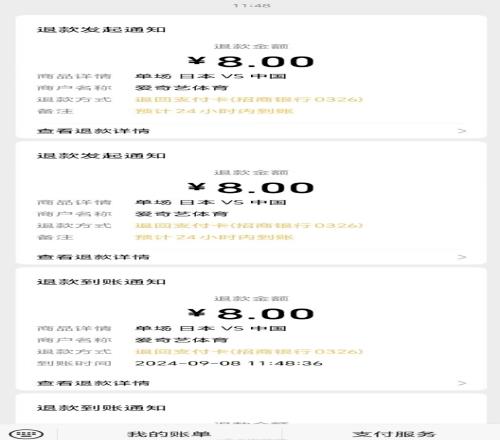500x440 pixels.
Task: Open 查看退款详情 in the second 退款发起通知 card
Action: 93,257
